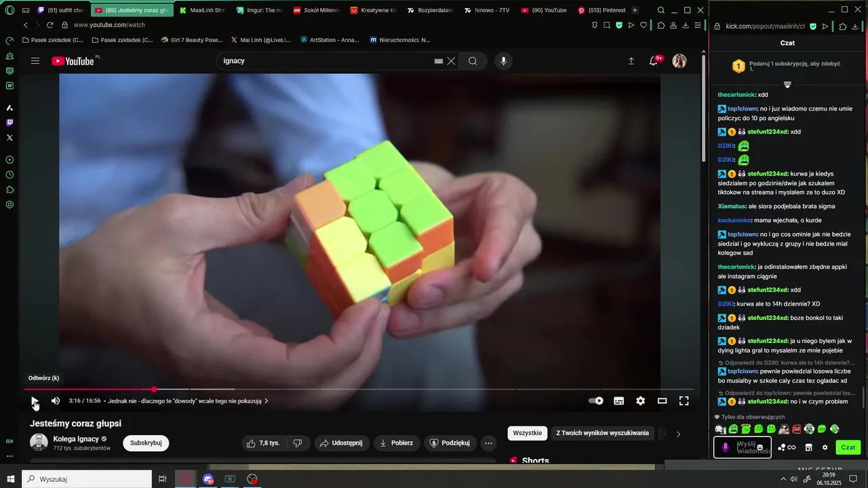Switch to theater mode view

[662, 401]
